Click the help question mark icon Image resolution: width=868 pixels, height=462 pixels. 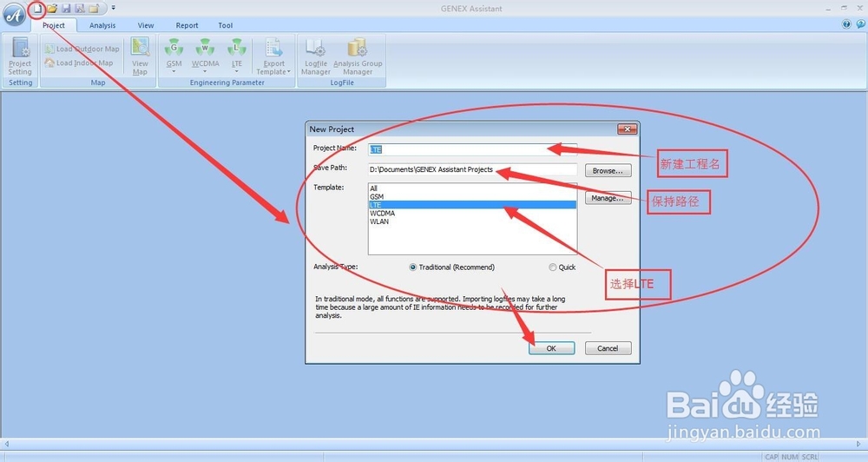[846, 24]
